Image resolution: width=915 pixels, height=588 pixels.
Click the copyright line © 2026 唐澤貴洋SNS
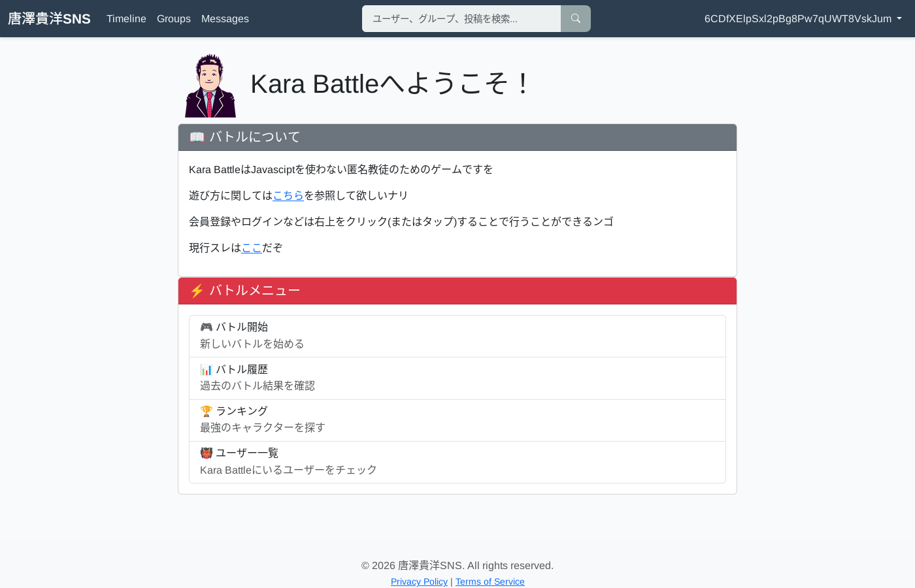[x=457, y=566]
